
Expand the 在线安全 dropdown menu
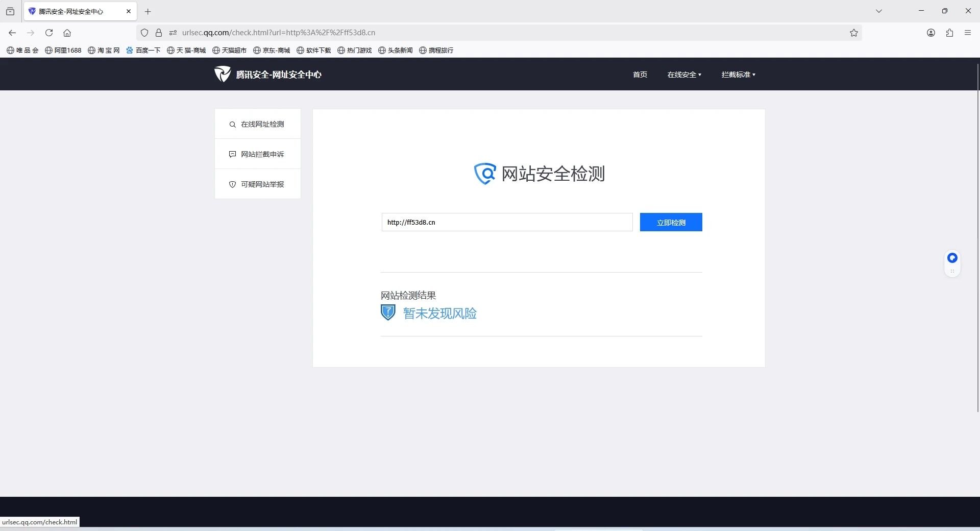pos(684,75)
